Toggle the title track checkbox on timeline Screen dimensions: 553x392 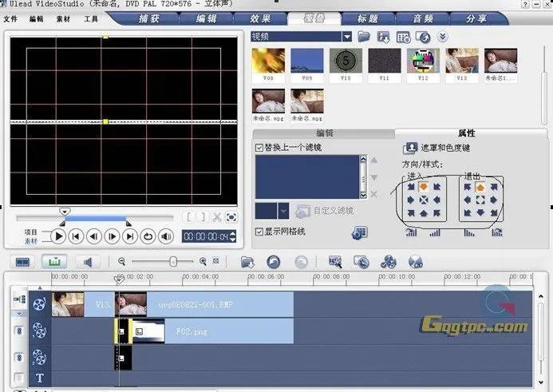tap(19, 378)
